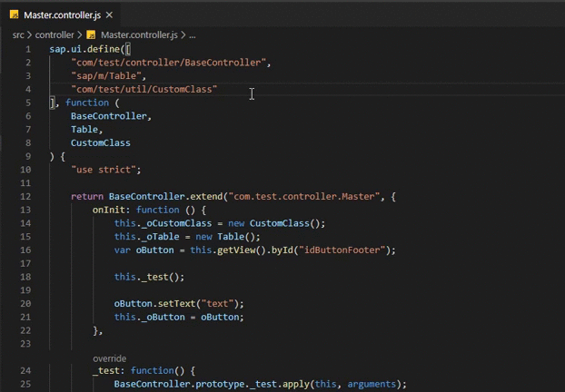
Task: Click sap.ui.define on line 1
Action: point(84,49)
